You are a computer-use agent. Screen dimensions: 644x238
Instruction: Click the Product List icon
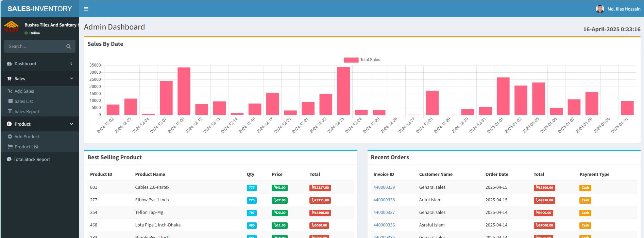click(10, 147)
